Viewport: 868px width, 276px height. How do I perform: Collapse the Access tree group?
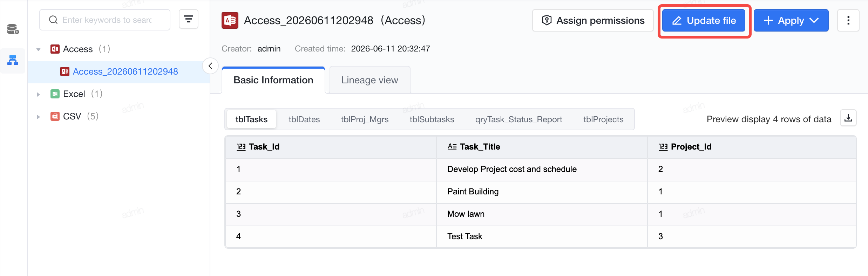(38, 49)
